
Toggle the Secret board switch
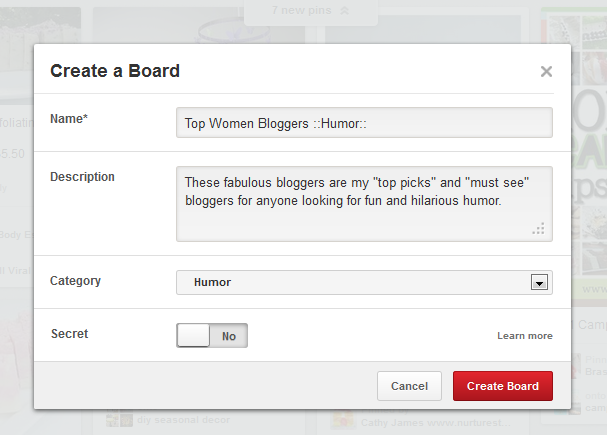(x=212, y=336)
